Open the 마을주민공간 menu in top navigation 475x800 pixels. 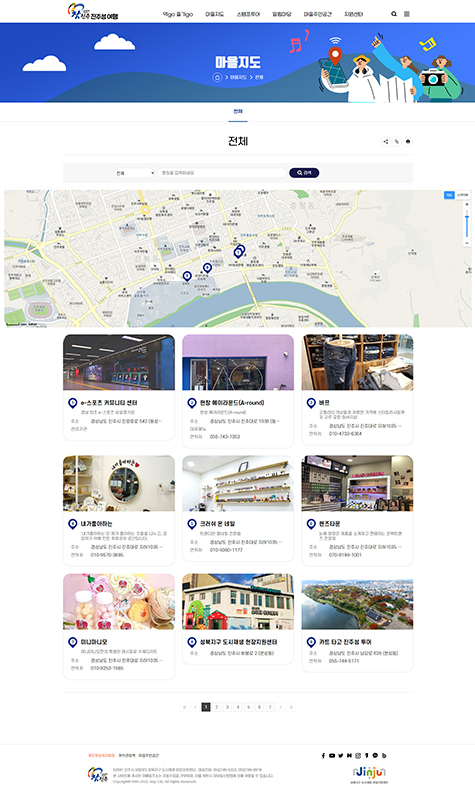pyautogui.click(x=318, y=14)
